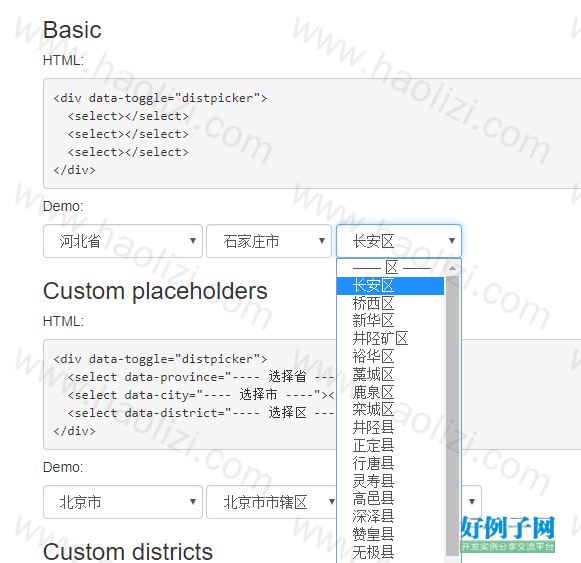Screen dimensions: 581x563
Task: Select 灵寿县 in the dropdown list
Action: click(391, 481)
